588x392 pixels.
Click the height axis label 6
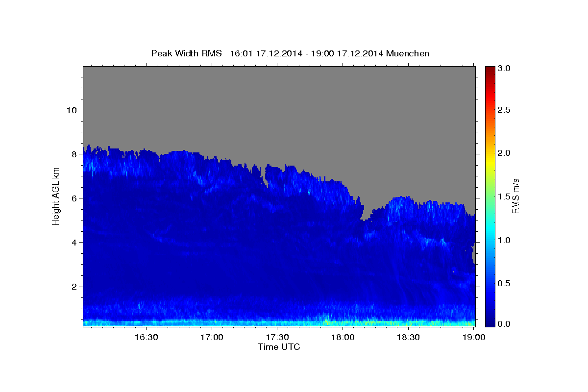pyautogui.click(x=73, y=198)
